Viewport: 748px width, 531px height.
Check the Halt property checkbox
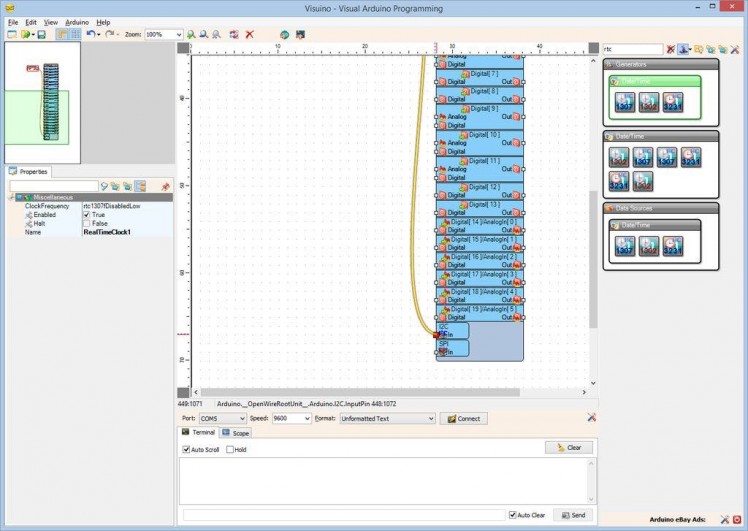coord(86,223)
